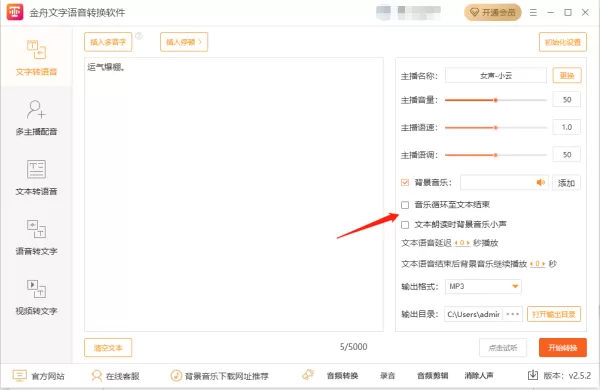Maximize the application window
Viewport: 600px width, 390px height.
568,13
